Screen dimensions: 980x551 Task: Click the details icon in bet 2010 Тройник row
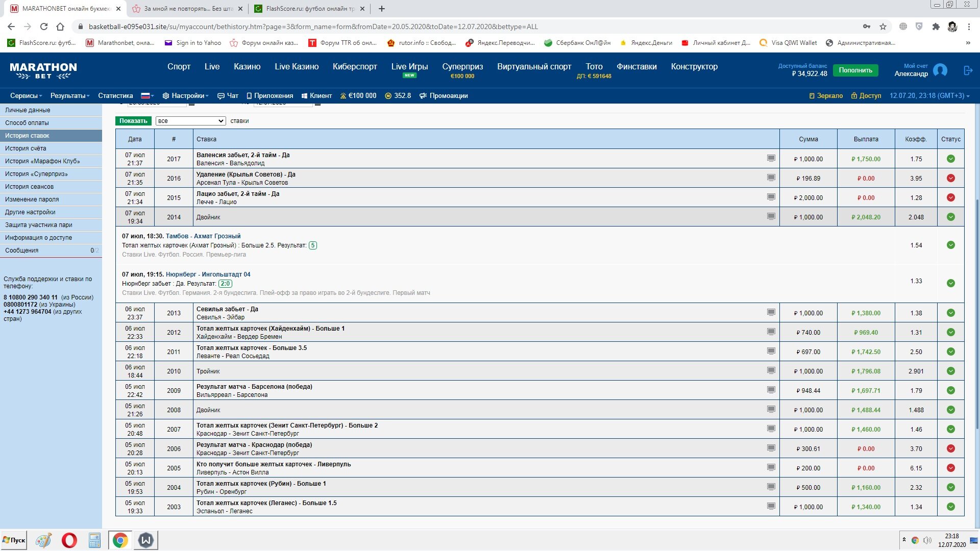[x=771, y=370]
